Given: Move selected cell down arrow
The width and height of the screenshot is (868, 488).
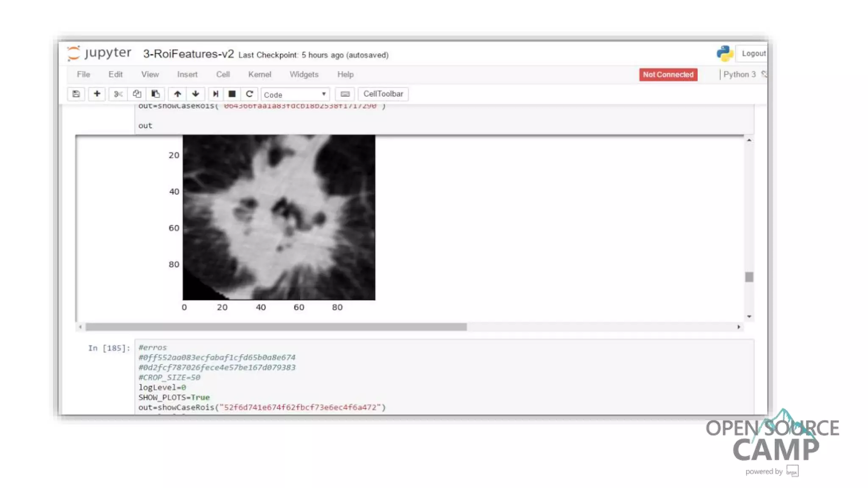Looking at the screenshot, I should [x=196, y=94].
